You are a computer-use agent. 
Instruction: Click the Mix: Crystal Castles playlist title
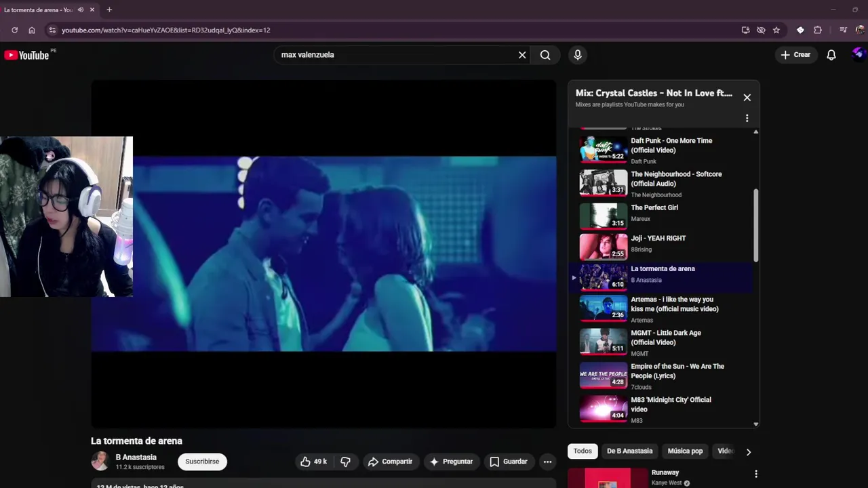pos(654,93)
